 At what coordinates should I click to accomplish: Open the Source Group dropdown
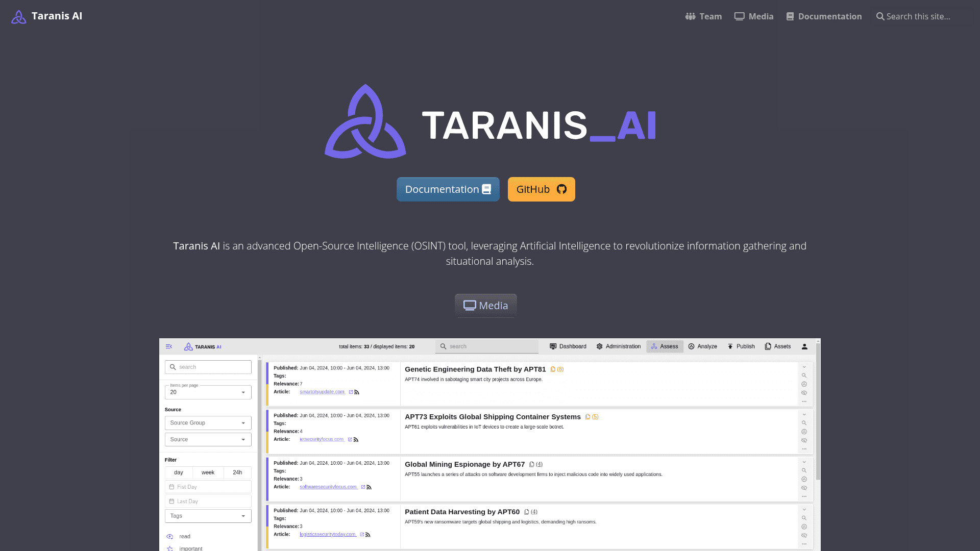point(208,423)
